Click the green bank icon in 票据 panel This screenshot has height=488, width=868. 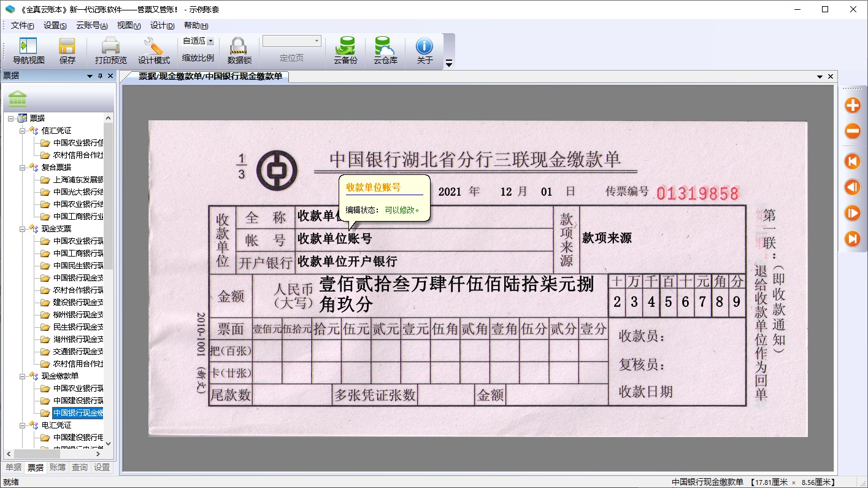click(18, 99)
